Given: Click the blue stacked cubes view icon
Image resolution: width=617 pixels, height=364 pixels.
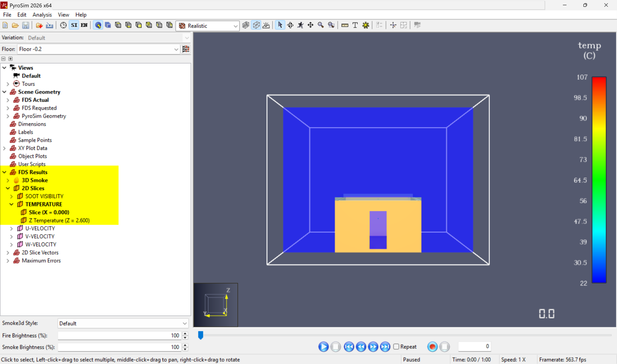Looking at the screenshot, I should [108, 25].
